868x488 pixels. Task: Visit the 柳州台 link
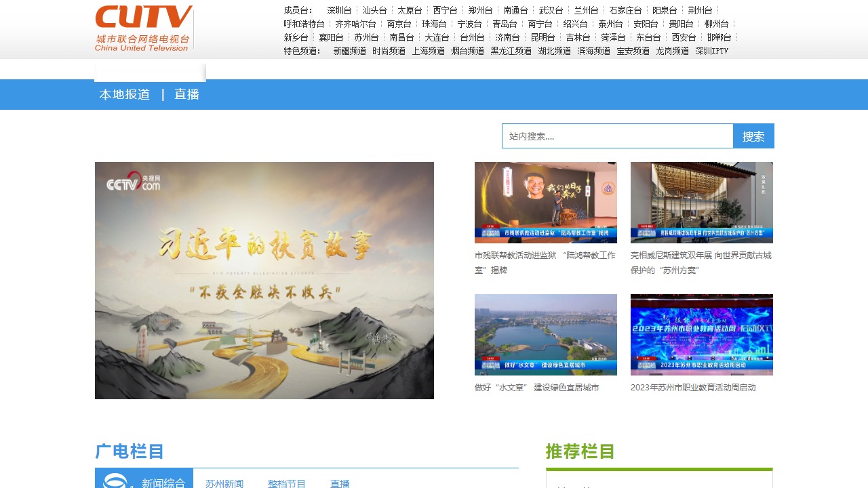tap(716, 24)
